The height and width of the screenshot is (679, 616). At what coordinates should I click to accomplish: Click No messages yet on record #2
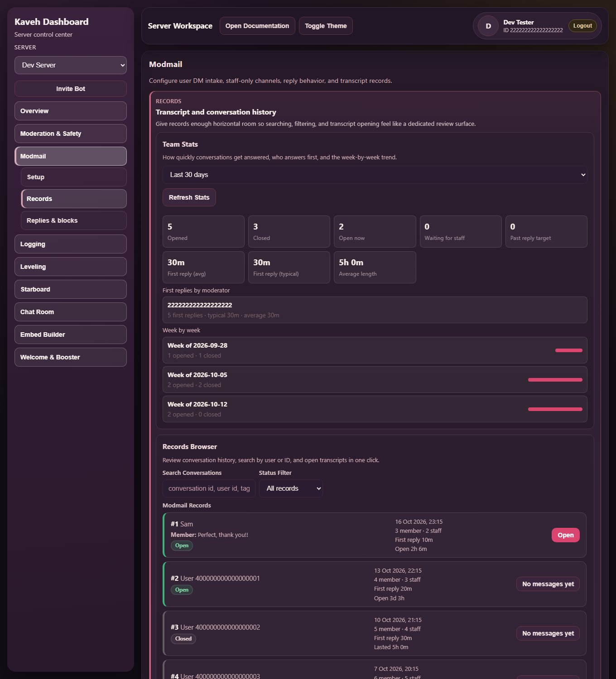[548, 584]
